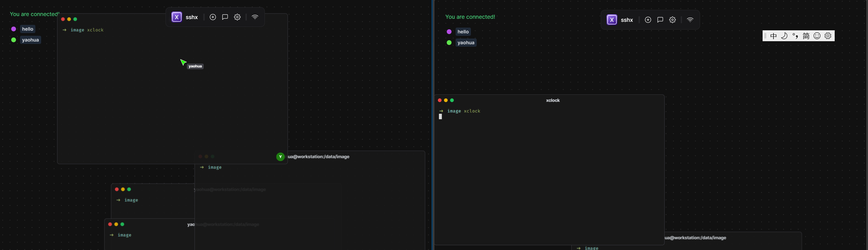Open the chat bubble in right sshx toolbar
The image size is (868, 250).
(660, 20)
